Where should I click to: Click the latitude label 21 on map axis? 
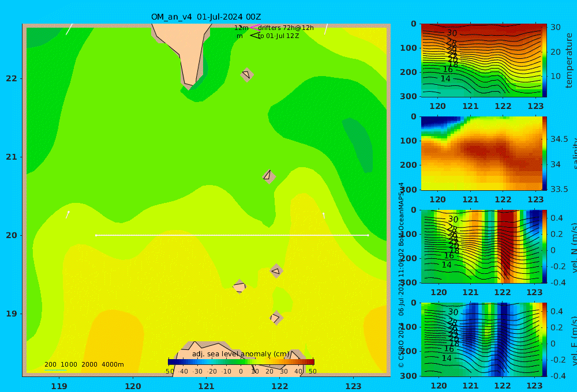coord(12,157)
